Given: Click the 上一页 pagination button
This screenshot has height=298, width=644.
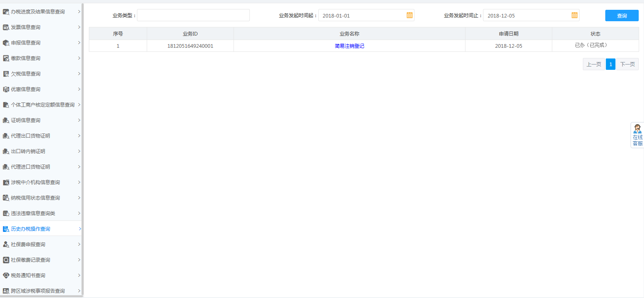Looking at the screenshot, I should [x=593, y=64].
